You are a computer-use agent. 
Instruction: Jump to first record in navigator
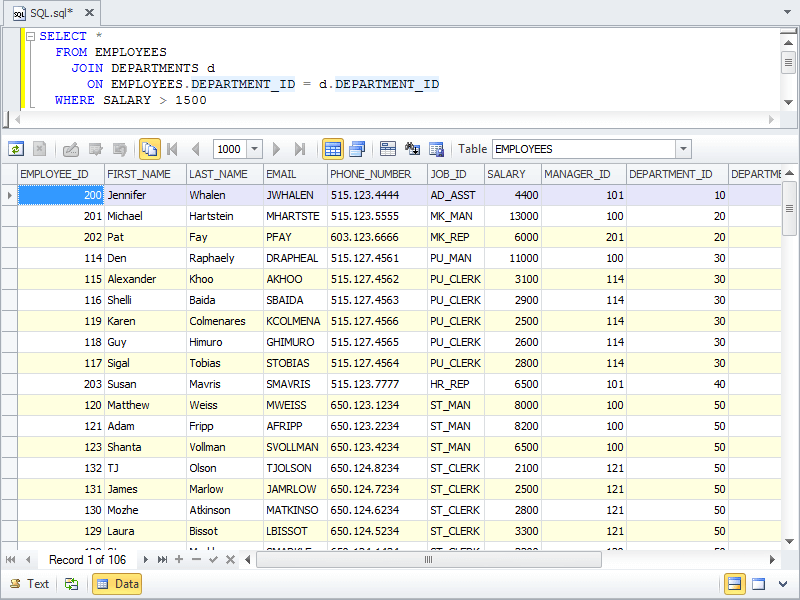point(10,560)
